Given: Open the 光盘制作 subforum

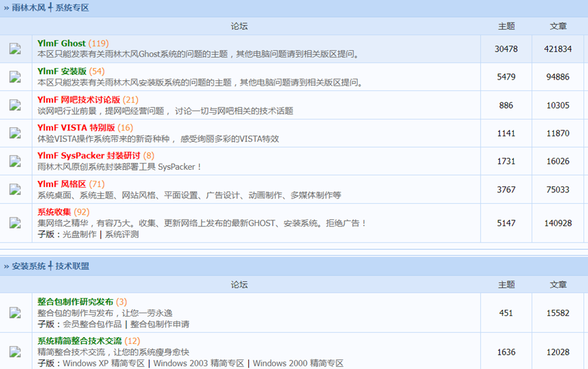Looking at the screenshot, I should click(80, 234).
